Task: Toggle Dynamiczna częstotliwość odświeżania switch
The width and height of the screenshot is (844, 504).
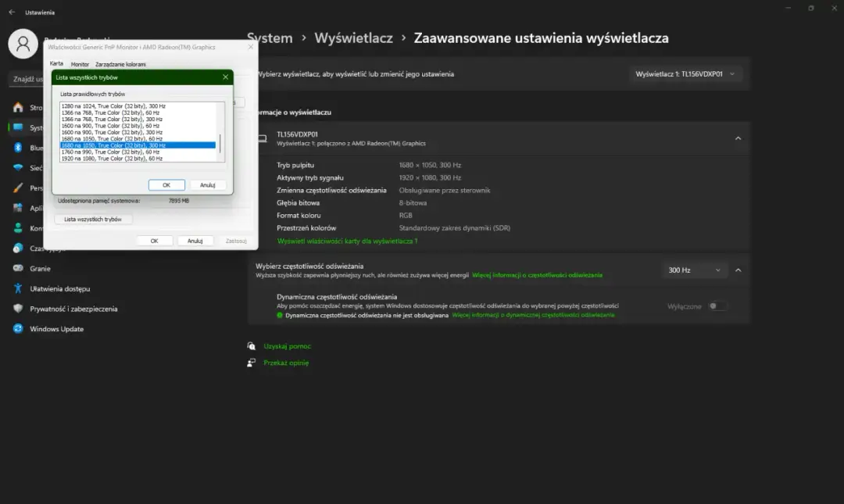Action: click(x=717, y=306)
